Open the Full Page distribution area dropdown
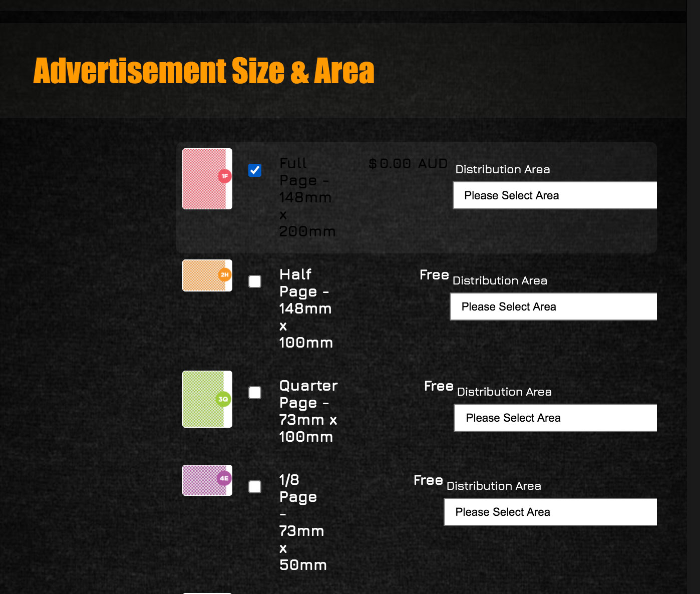Viewport: 700px width, 594px height. pyautogui.click(x=554, y=195)
